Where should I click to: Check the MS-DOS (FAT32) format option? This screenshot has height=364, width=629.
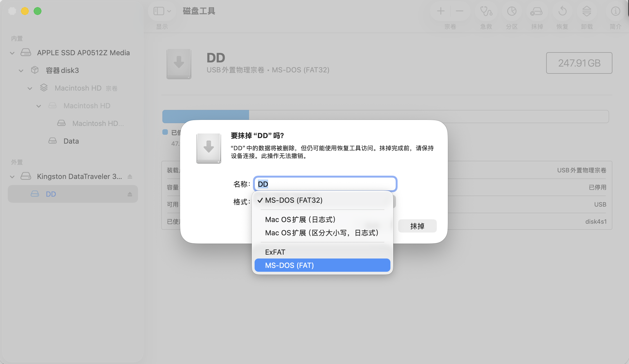click(294, 200)
